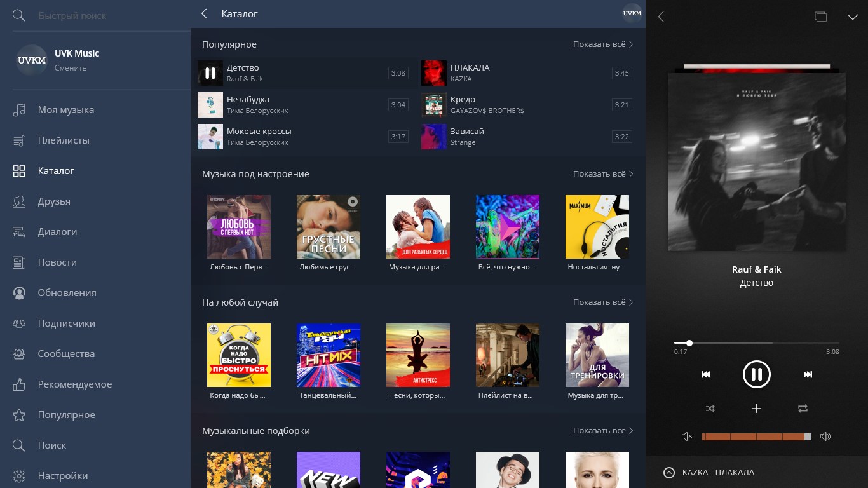Image resolution: width=868 pixels, height=488 pixels.
Task: Set volume to maximum speaker icon
Action: (825, 437)
